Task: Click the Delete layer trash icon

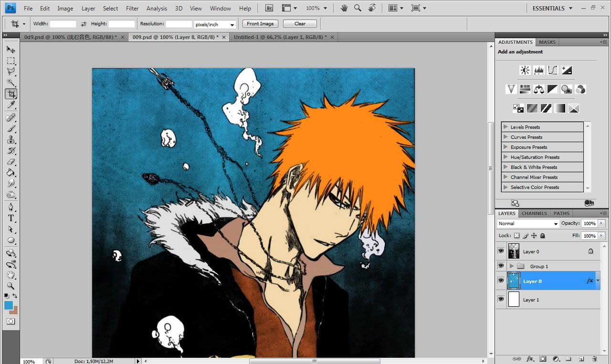Action: click(594, 358)
